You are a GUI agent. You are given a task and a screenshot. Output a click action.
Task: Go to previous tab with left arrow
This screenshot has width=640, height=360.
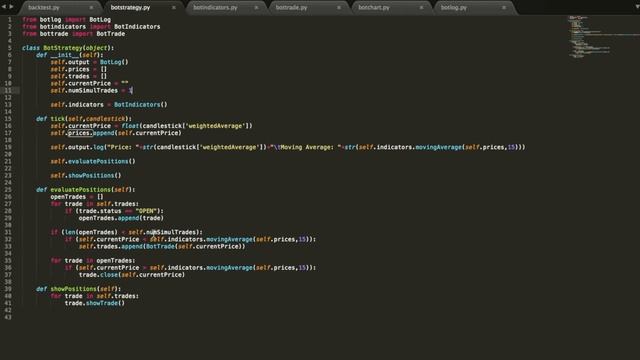4,7
